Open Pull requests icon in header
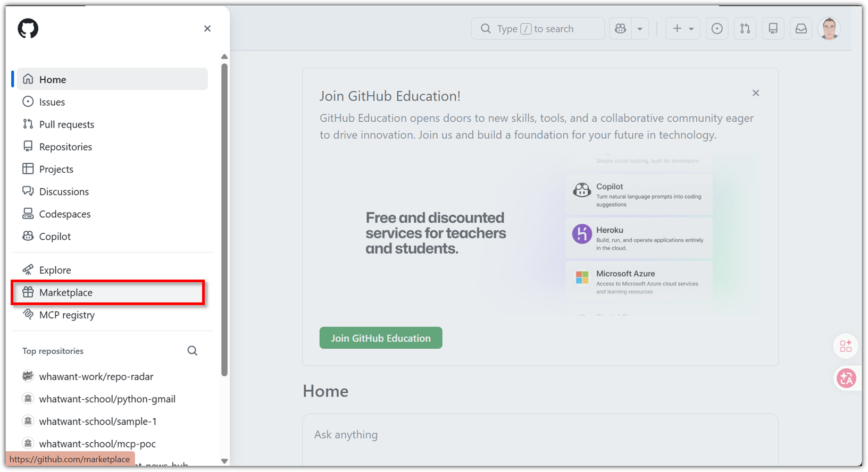Screen dimensions: 868x472 pos(745,29)
